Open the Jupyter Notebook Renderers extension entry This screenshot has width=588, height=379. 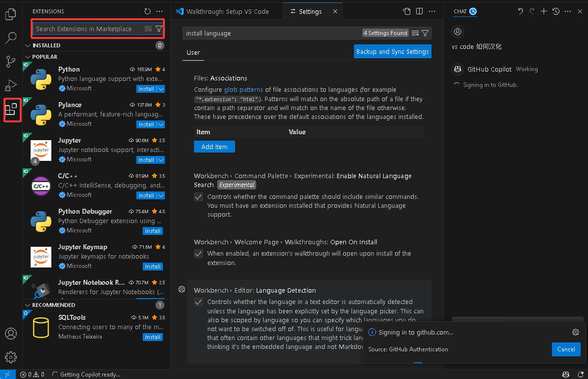coord(97,288)
